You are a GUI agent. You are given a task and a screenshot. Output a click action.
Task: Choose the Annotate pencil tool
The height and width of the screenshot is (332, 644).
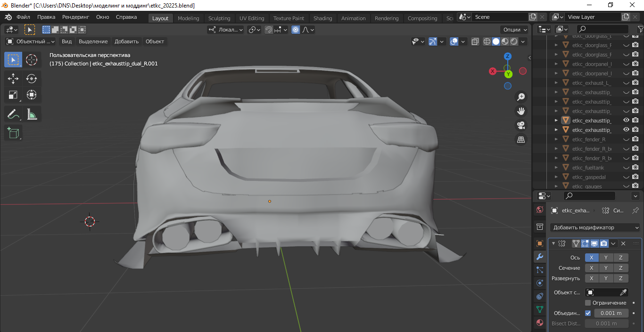[x=13, y=114]
